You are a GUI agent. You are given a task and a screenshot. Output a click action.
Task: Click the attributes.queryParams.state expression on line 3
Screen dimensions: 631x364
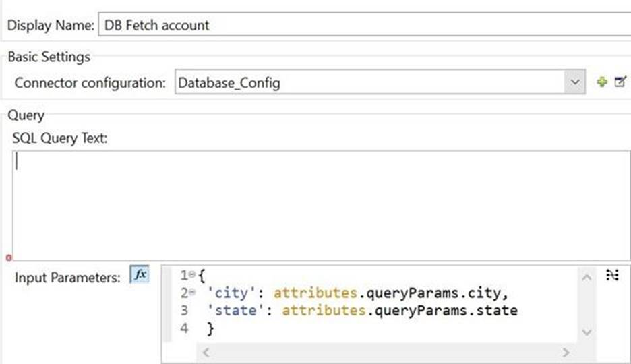[x=400, y=311]
